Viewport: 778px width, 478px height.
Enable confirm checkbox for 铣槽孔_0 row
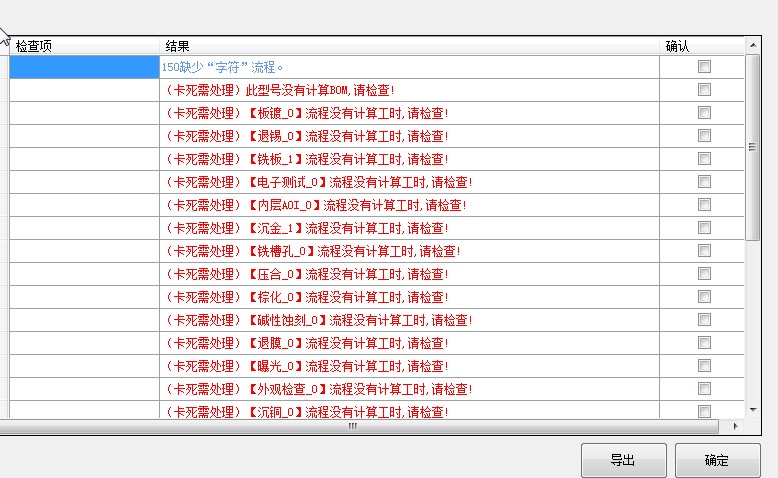704,251
